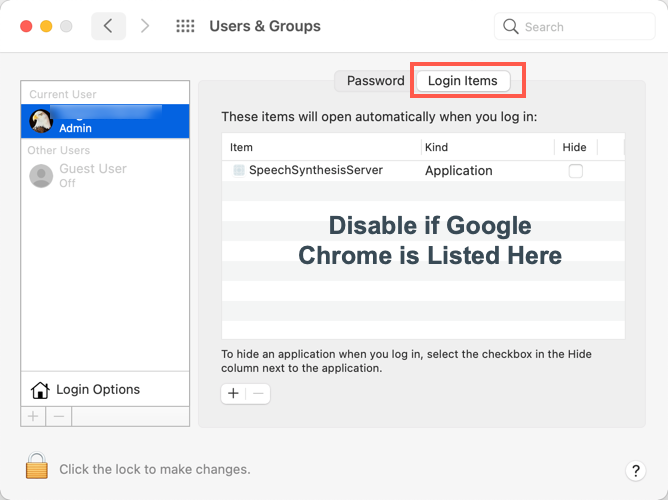
Task: Remove login item with minus button
Action: point(258,394)
